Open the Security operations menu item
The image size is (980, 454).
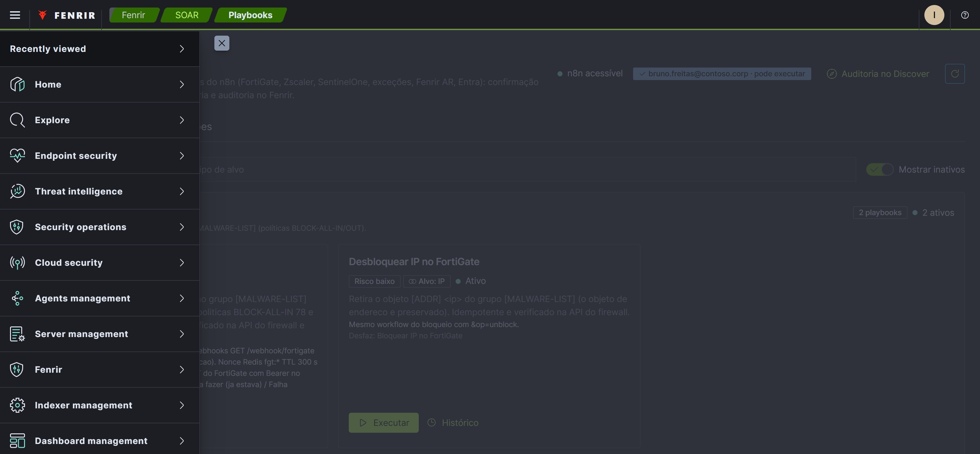click(x=100, y=227)
